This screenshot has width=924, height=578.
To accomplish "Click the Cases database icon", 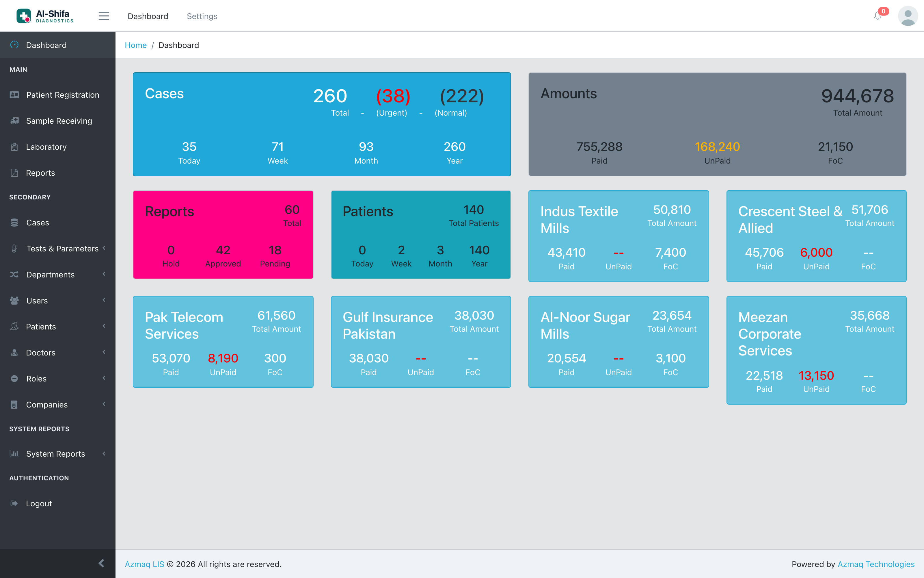I will [14, 223].
